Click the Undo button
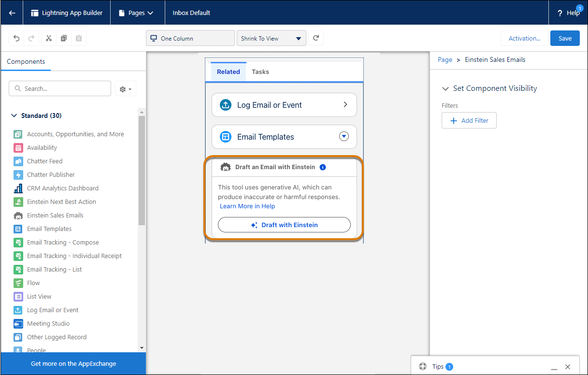588x375 pixels. pos(17,38)
